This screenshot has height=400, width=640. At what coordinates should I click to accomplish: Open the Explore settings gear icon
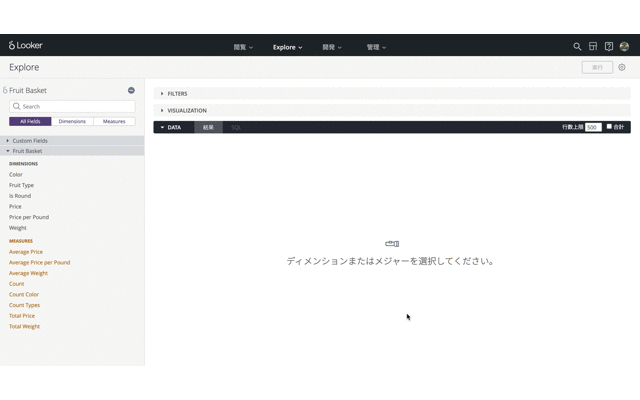(x=622, y=68)
